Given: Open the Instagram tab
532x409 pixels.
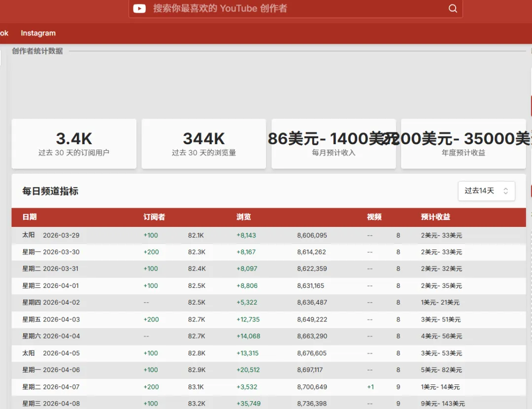Looking at the screenshot, I should (x=38, y=33).
